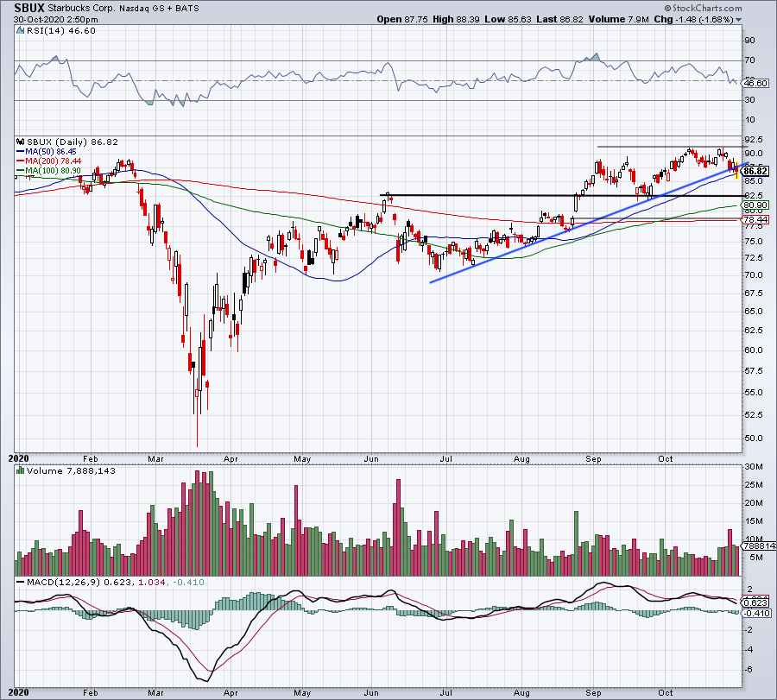The width and height of the screenshot is (777, 700).
Task: Click the red 78.44 moving average axis tag
Action: point(756,219)
